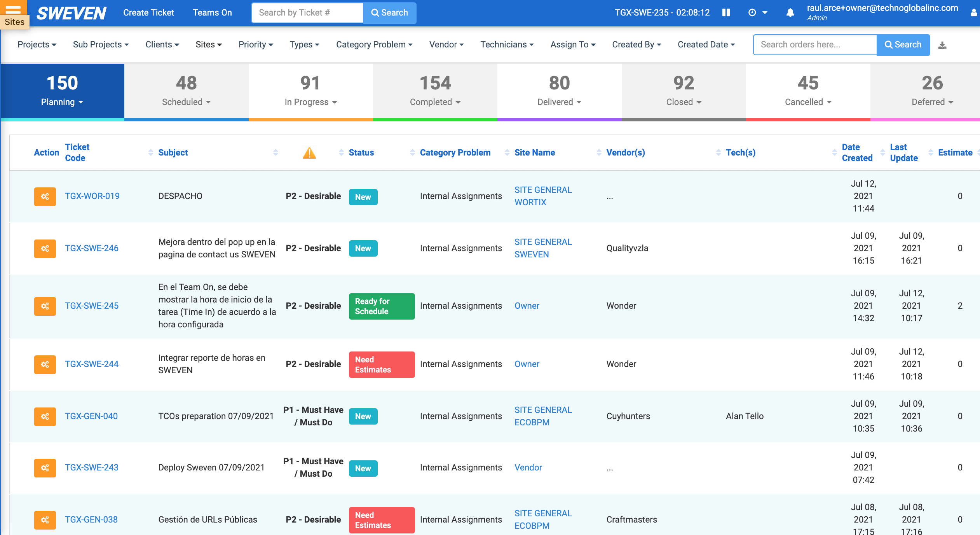The image size is (980, 535).
Task: Select the 45 Cancelled tab
Action: (808, 92)
